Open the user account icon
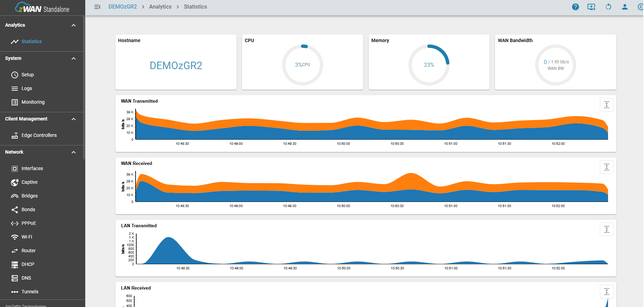The width and height of the screenshot is (644, 307). [x=624, y=7]
